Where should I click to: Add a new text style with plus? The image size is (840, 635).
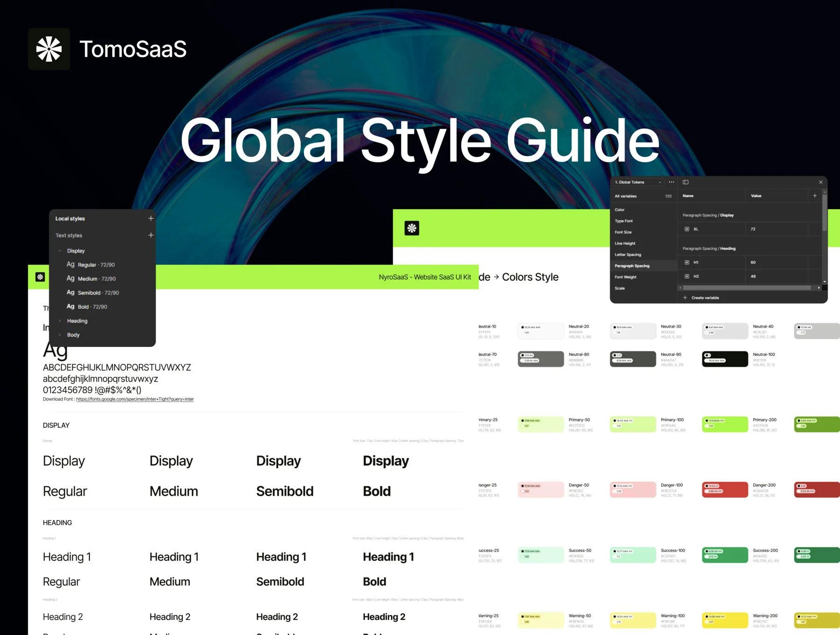pos(151,235)
